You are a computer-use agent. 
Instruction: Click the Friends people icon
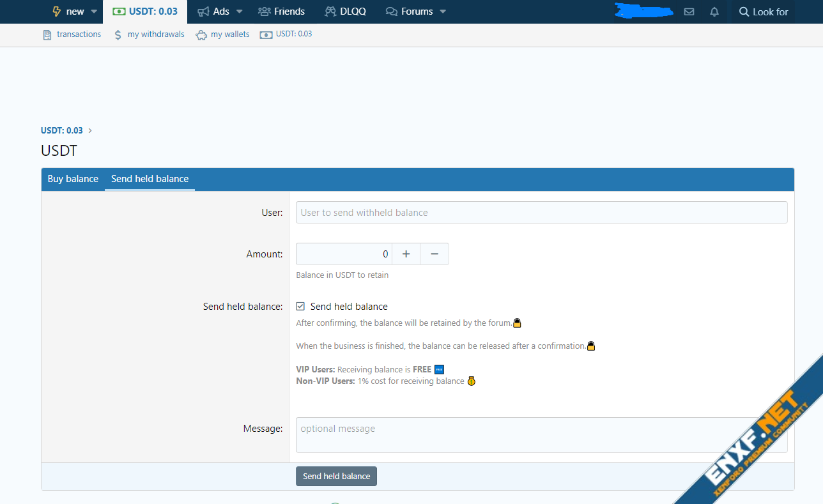click(x=264, y=11)
